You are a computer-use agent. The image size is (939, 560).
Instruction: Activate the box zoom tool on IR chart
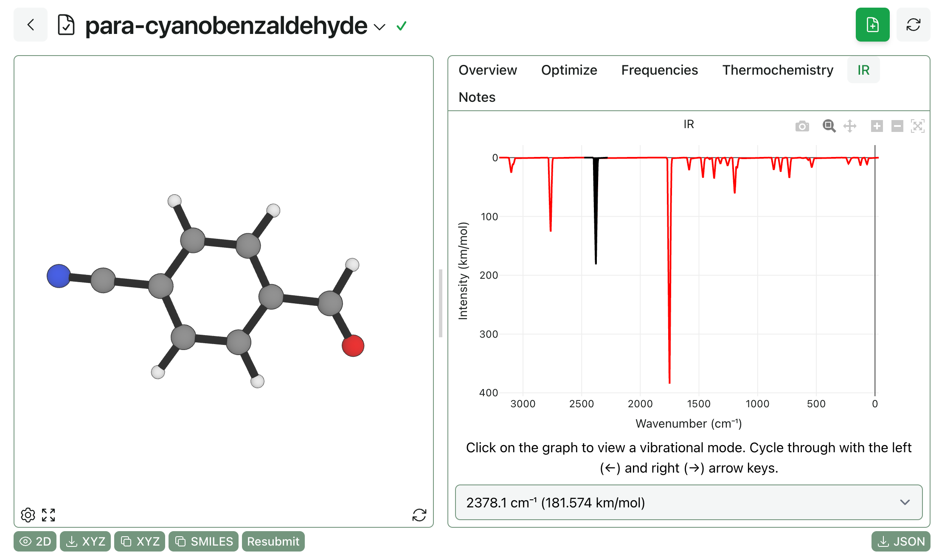tap(829, 126)
